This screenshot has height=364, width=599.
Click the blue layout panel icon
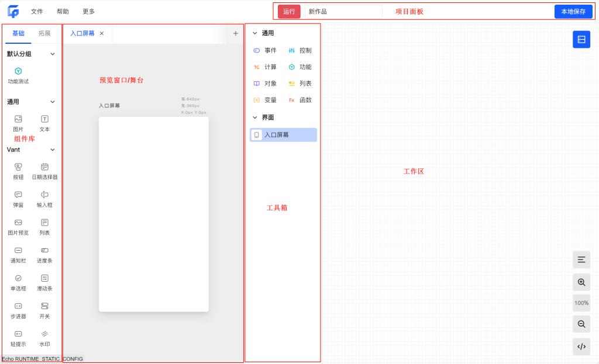coord(581,39)
